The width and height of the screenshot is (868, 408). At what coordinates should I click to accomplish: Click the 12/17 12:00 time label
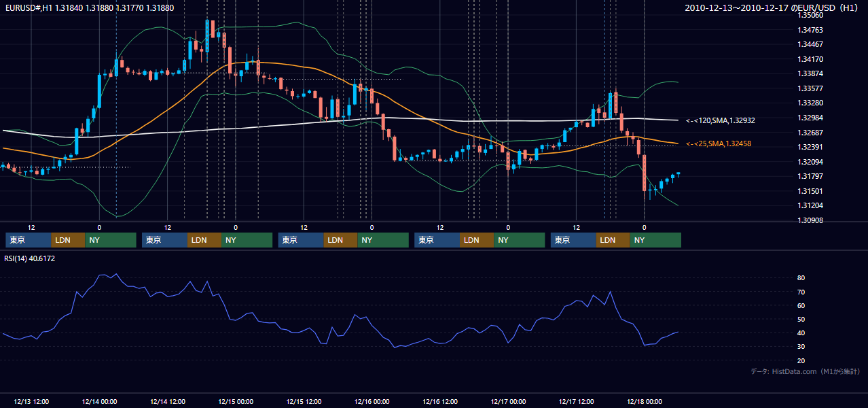(x=576, y=401)
